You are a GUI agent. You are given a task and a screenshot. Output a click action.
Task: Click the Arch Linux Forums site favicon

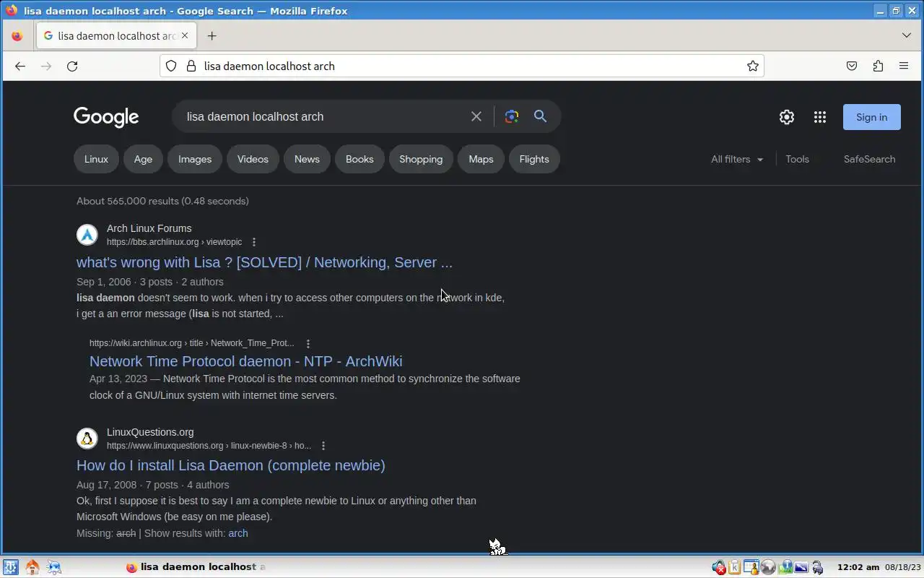[87, 235]
